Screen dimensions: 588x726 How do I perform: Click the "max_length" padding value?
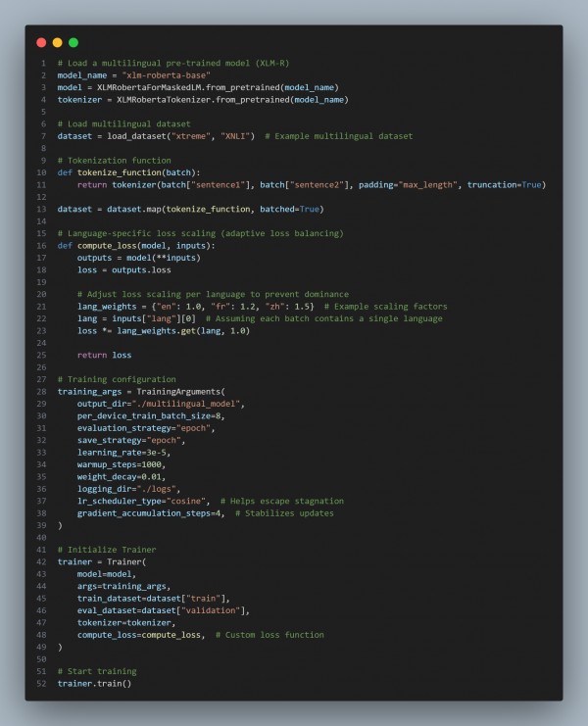428,185
